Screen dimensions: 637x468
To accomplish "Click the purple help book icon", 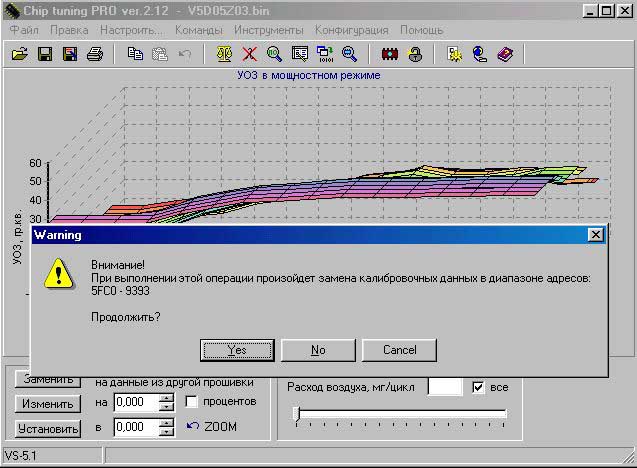I will tap(505, 54).
